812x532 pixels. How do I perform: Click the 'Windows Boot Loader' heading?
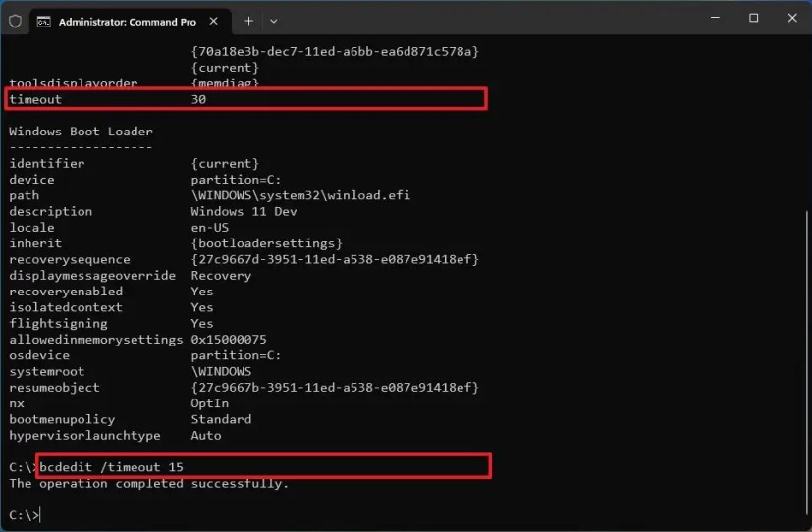click(81, 132)
